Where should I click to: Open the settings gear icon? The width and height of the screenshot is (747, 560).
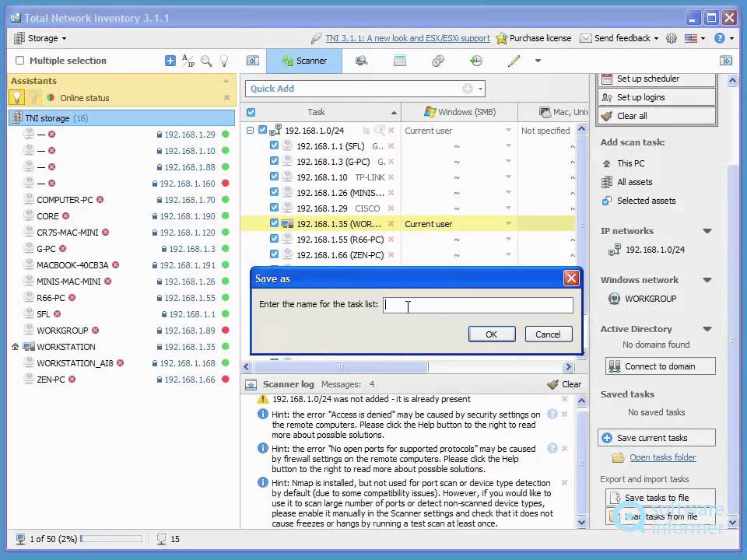672,38
